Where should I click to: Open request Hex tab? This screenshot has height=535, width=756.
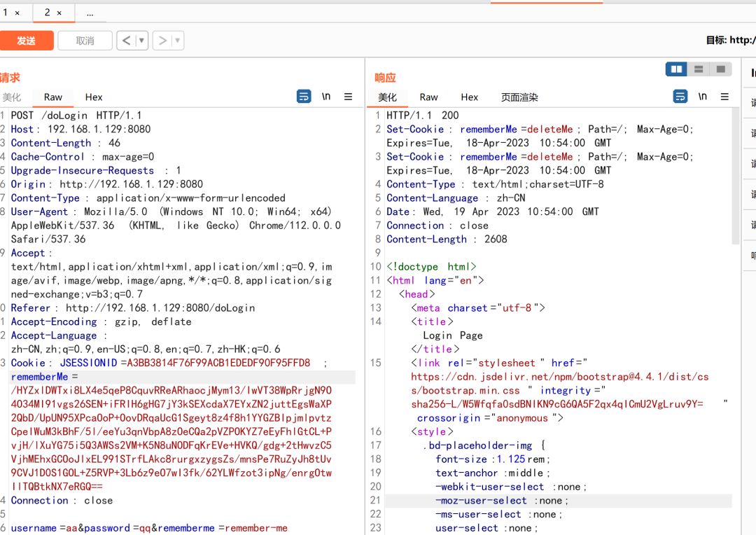point(94,97)
